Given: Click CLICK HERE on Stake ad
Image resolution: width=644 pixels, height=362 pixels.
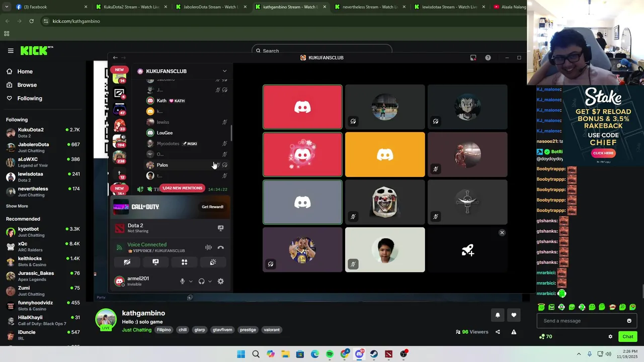Looking at the screenshot, I should tap(603, 153).
